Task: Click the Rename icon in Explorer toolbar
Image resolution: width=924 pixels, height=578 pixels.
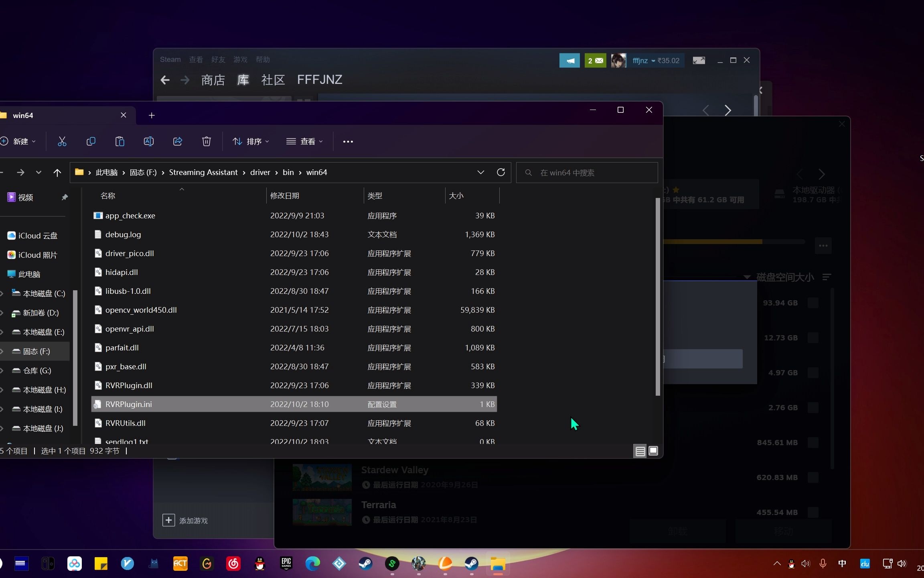Action: (149, 141)
